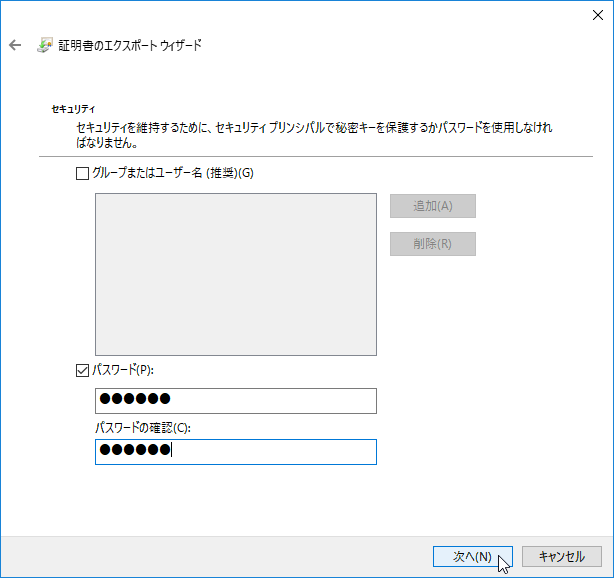Viewport: 614px width, 578px height.
Task: Abort the export via キャンセル button
Action: pyautogui.click(x=562, y=556)
